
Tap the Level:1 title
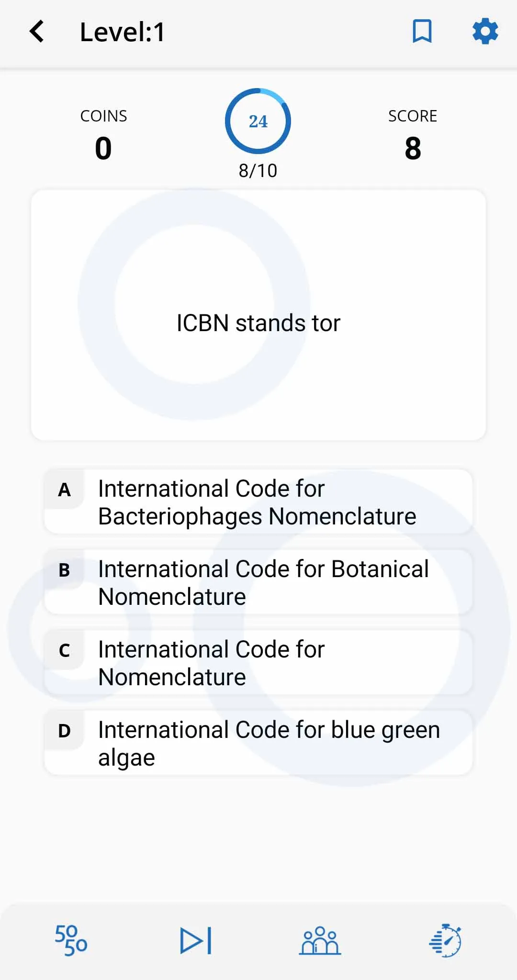pos(123,32)
